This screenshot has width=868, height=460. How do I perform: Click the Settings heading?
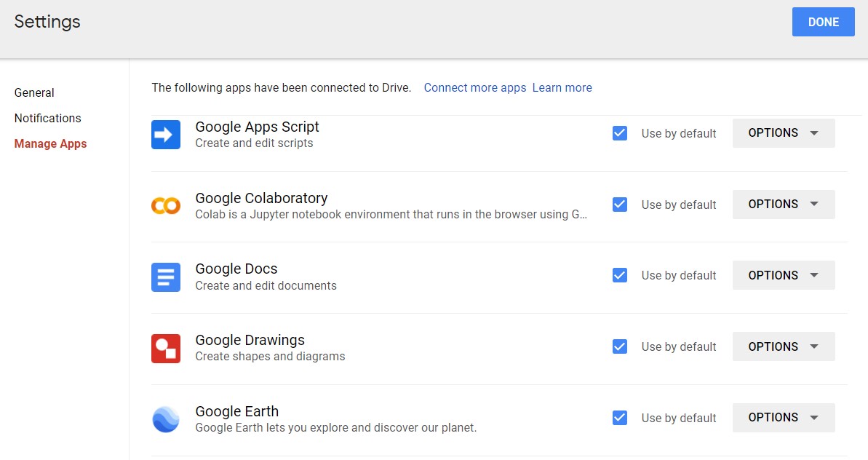tap(47, 22)
